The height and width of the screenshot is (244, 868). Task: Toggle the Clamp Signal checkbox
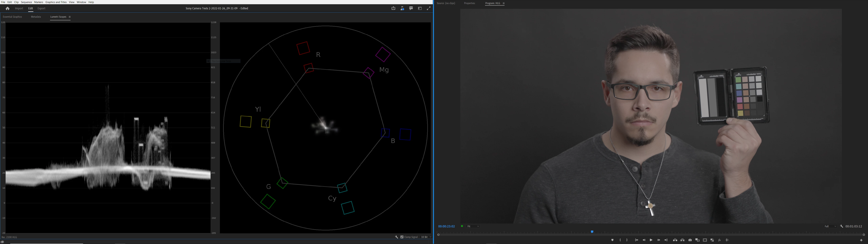(402, 237)
